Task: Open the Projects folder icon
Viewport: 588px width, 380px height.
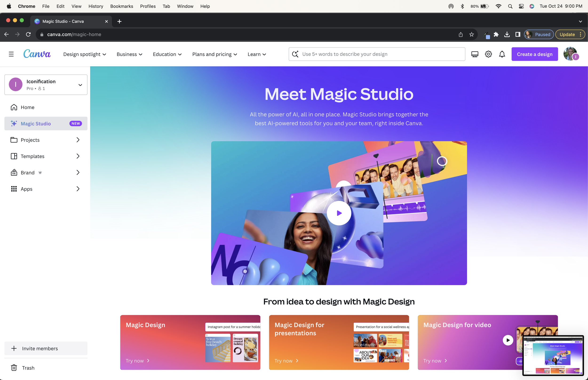Action: coord(14,140)
